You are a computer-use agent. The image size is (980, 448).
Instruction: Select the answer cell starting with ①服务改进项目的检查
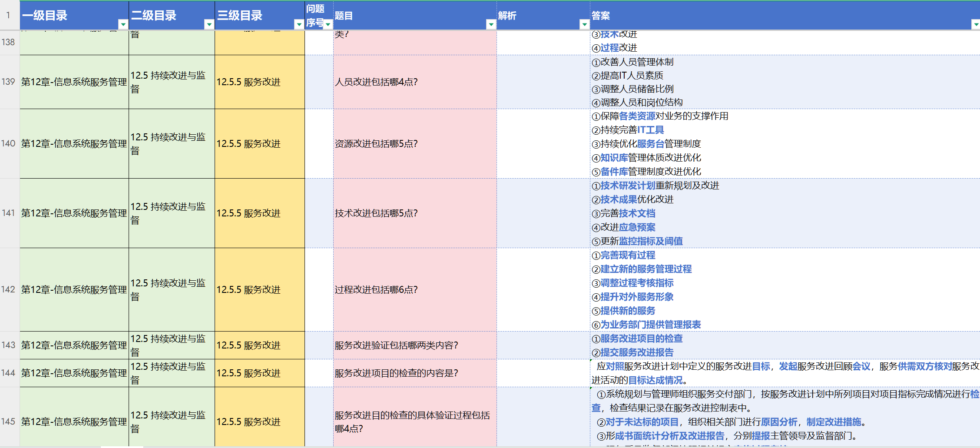click(738, 345)
